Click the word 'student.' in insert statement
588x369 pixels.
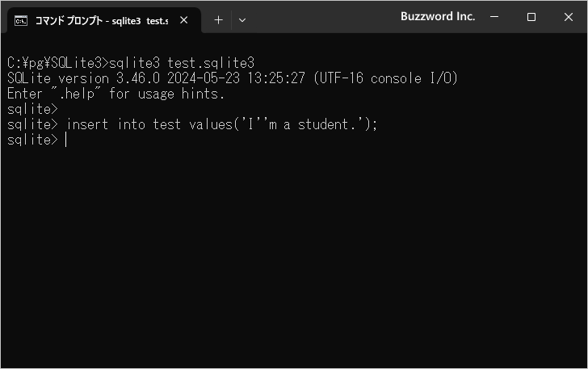coord(326,124)
